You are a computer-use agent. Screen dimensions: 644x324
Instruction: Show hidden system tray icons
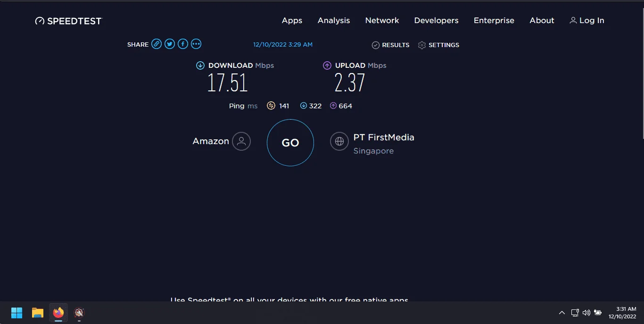(x=562, y=313)
